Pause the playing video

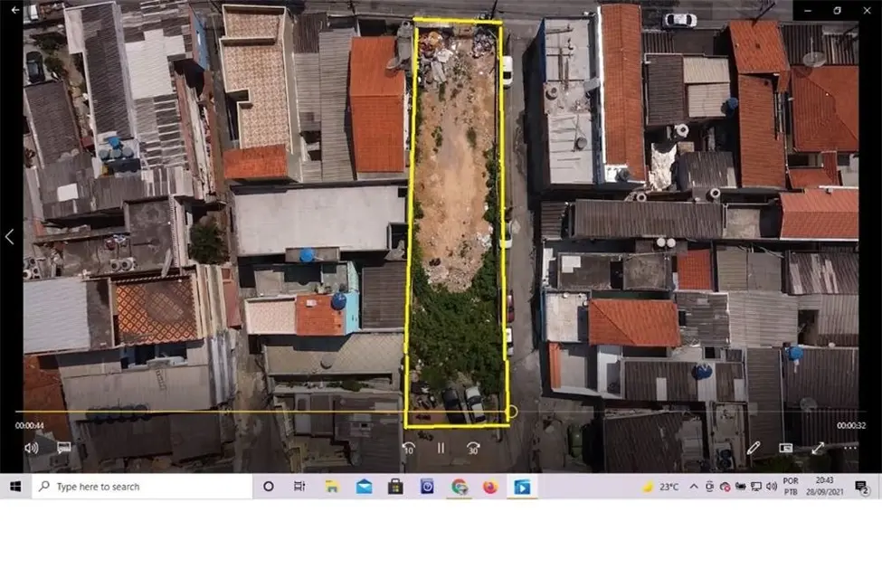tap(440, 447)
